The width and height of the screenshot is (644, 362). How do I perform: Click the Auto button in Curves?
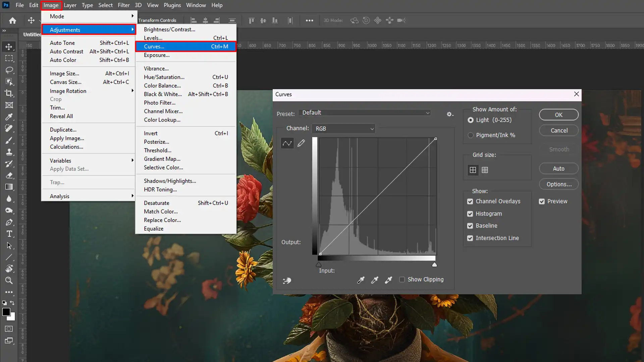click(558, 169)
